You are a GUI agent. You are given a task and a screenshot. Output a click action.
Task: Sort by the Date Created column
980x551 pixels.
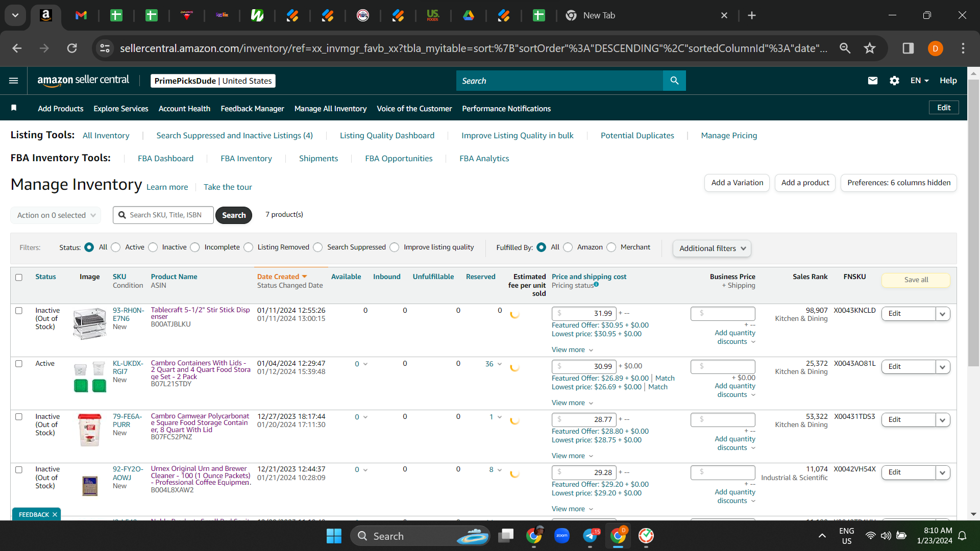pyautogui.click(x=282, y=277)
